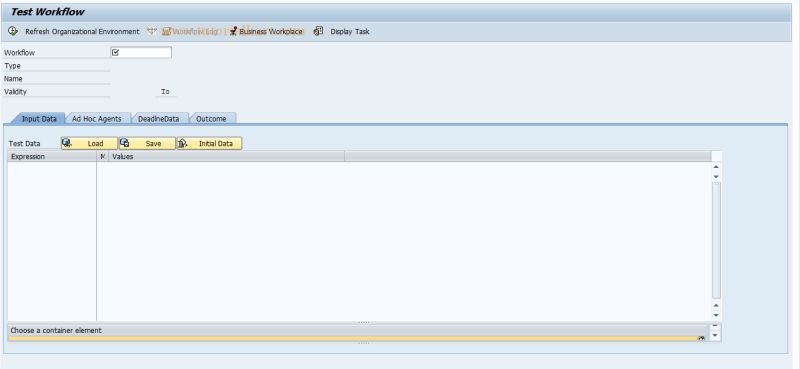The image size is (800, 369).
Task: Open the DeadlineData tab
Action: 159,118
